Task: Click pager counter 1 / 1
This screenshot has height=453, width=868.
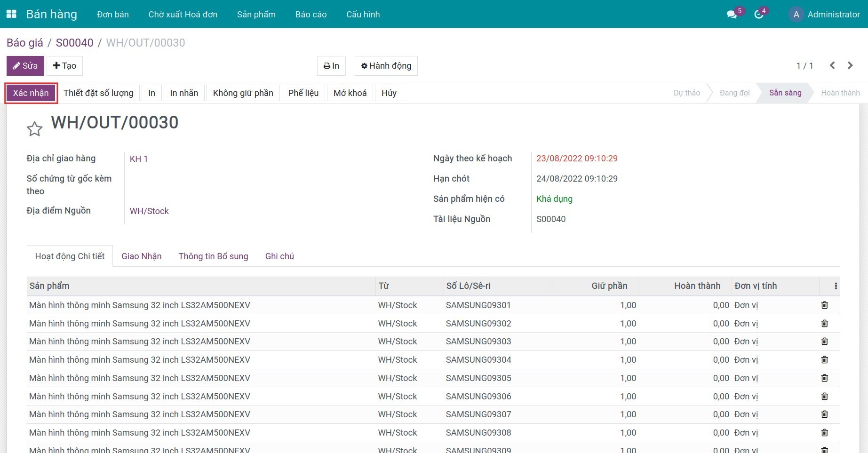Action: pyautogui.click(x=804, y=66)
